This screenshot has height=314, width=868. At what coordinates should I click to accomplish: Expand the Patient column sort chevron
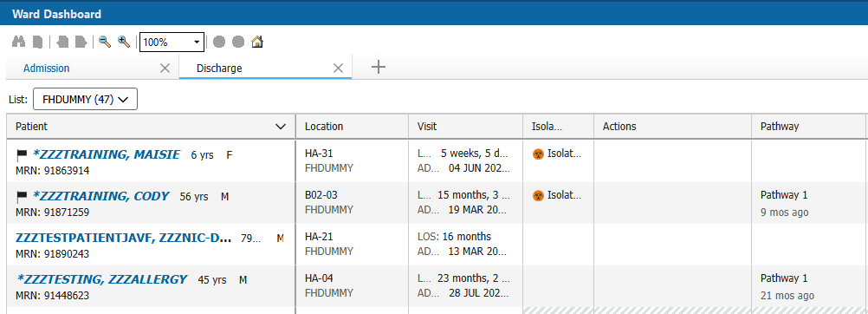pos(281,127)
